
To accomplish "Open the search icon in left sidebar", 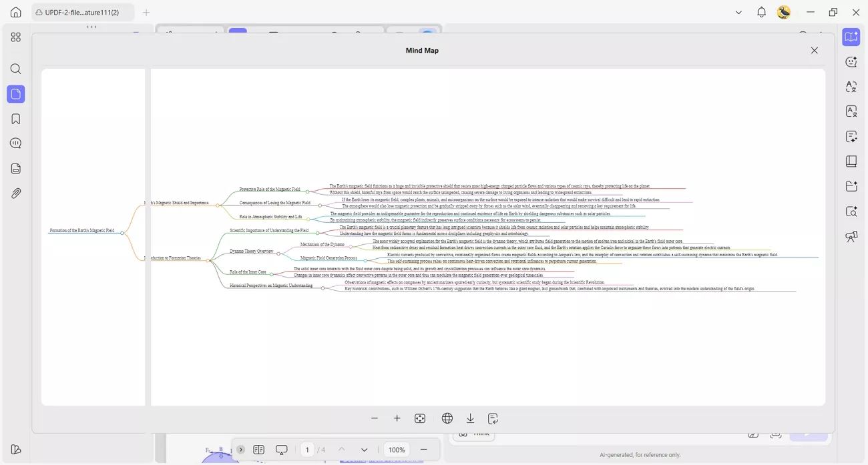I will (x=15, y=69).
